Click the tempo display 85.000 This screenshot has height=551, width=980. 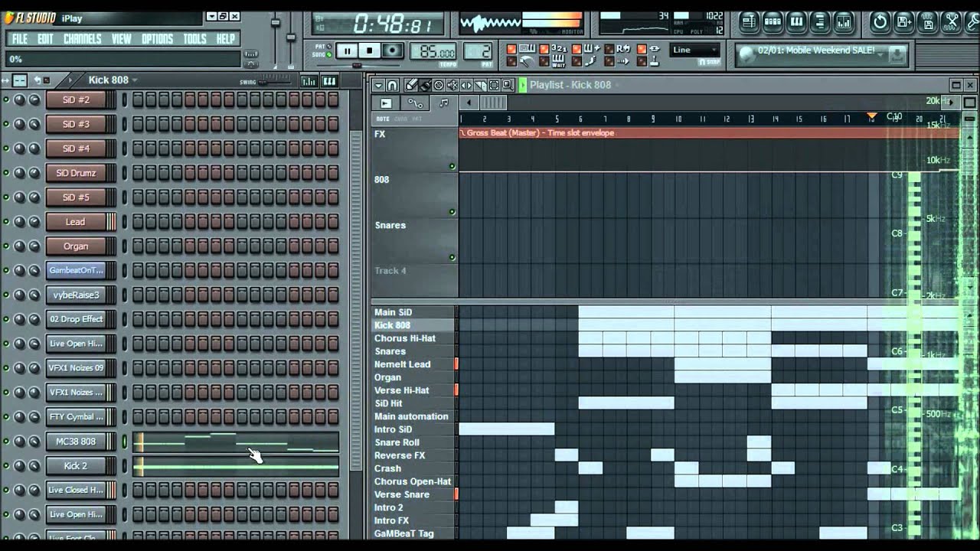(x=433, y=51)
